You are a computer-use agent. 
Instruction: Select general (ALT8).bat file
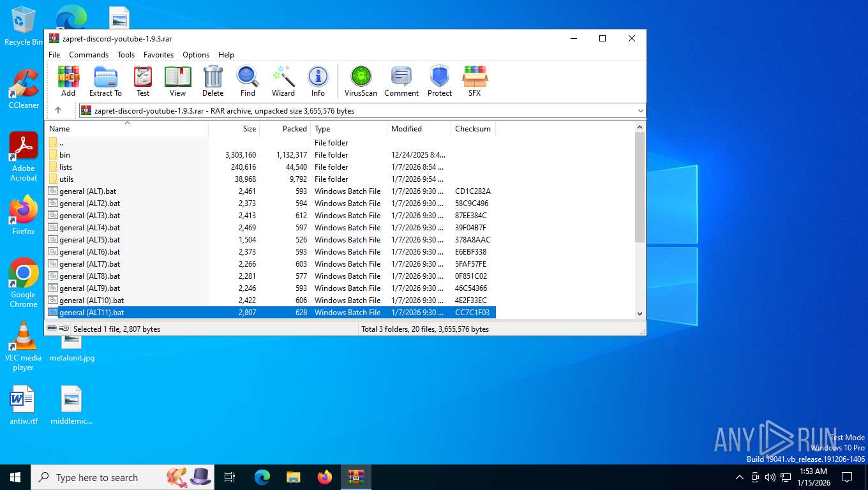point(271,276)
